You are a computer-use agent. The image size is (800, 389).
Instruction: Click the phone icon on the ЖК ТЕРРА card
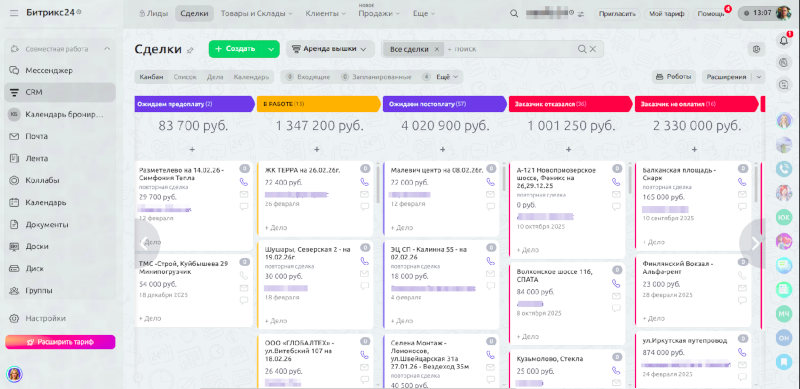(x=364, y=182)
